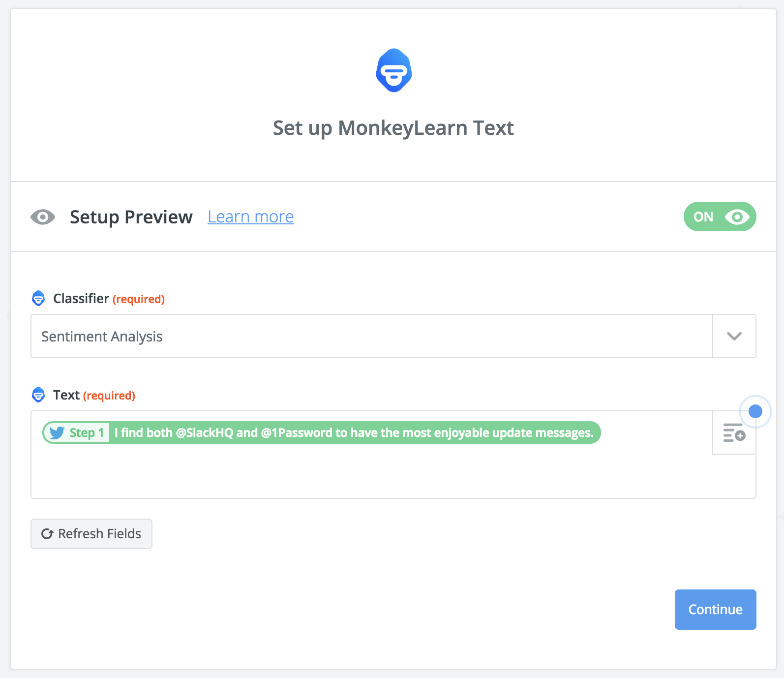
Task: Select the Step 1 label in the pill
Action: tap(87, 433)
